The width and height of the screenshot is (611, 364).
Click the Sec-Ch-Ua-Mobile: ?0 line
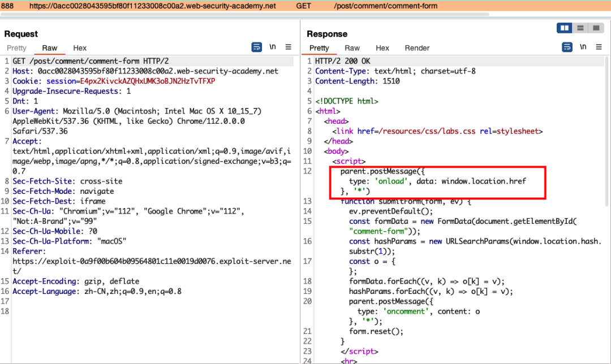(x=55, y=231)
